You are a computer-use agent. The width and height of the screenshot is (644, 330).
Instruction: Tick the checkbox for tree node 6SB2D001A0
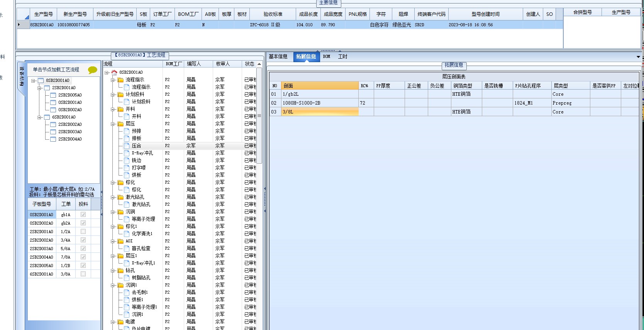(x=47, y=117)
